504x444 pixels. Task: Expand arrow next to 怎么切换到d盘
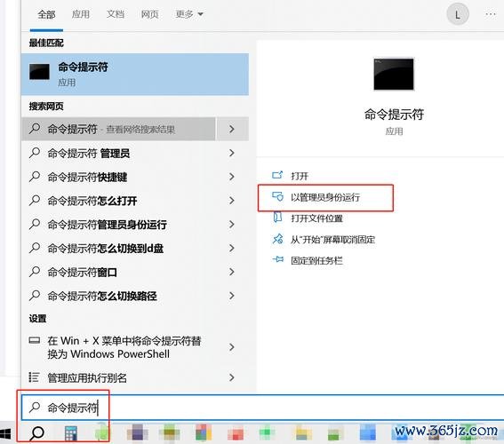pos(232,248)
